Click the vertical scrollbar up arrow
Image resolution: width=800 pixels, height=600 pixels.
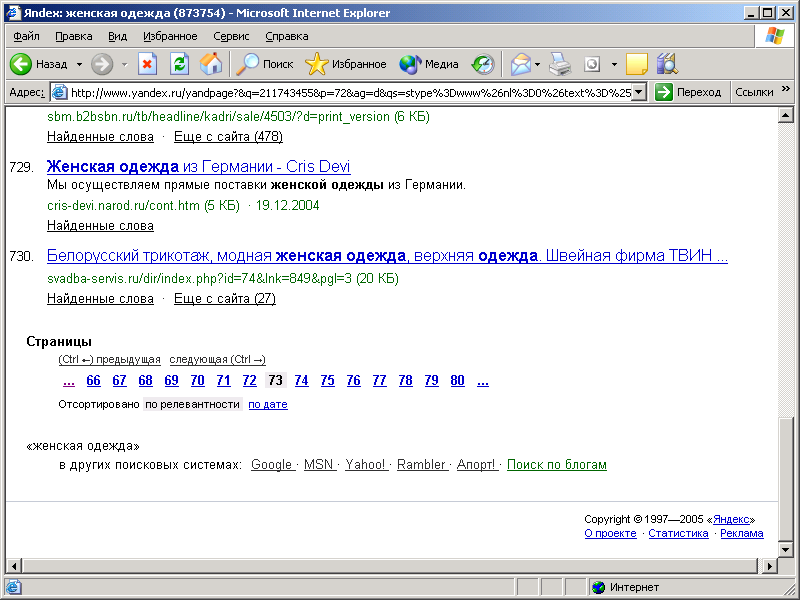786,115
